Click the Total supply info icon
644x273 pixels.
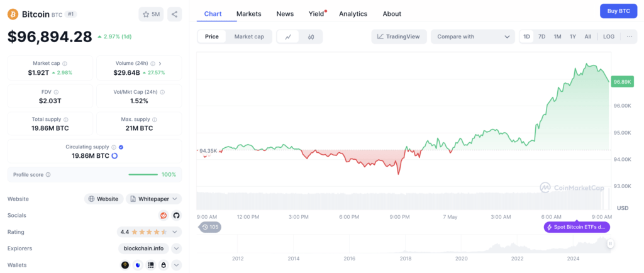66,120
